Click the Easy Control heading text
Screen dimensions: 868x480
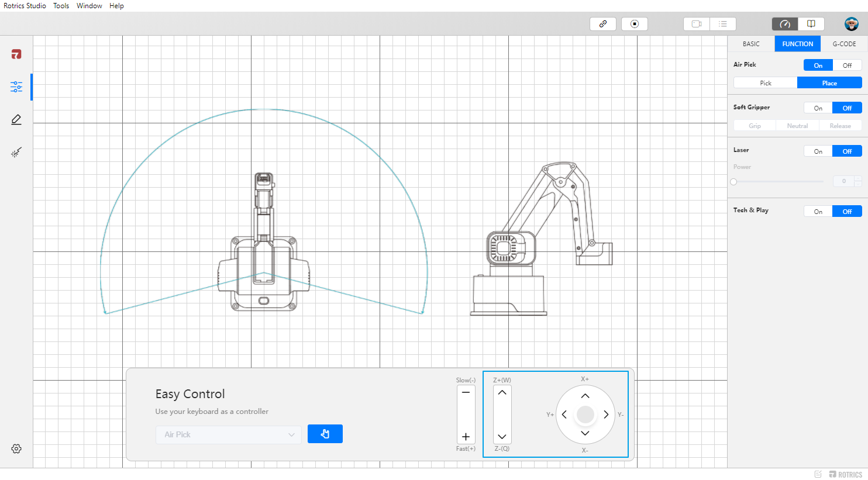click(190, 394)
